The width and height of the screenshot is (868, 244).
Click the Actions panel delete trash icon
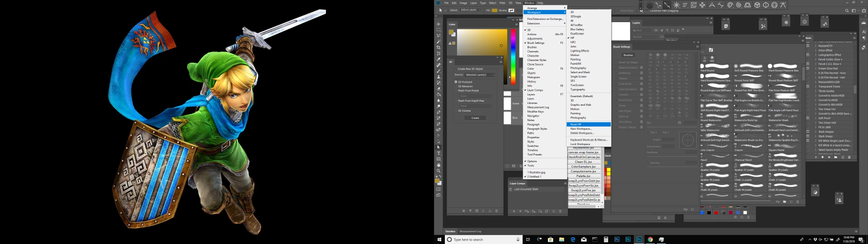pos(849,157)
